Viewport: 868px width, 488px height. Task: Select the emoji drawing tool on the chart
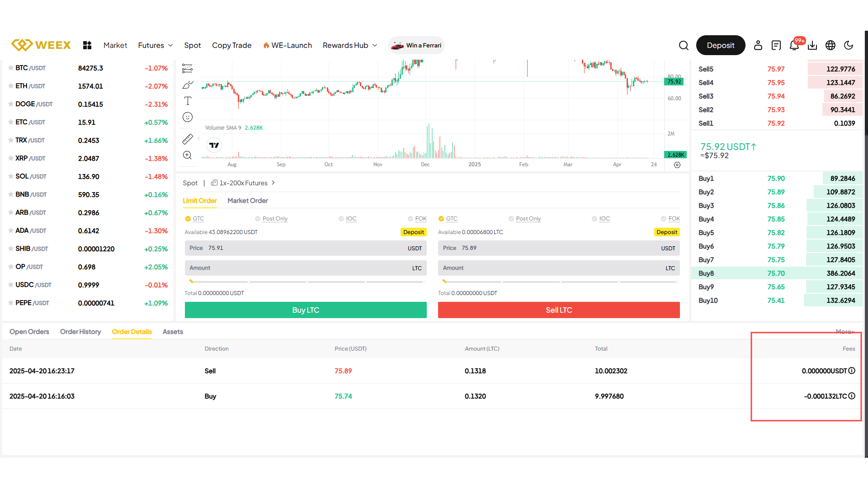(x=188, y=117)
